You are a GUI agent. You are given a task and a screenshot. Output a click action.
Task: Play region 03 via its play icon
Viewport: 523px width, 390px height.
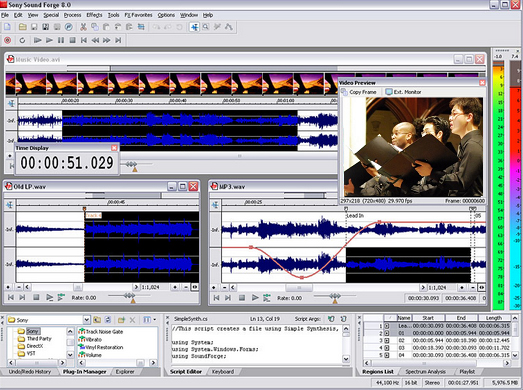click(x=387, y=348)
